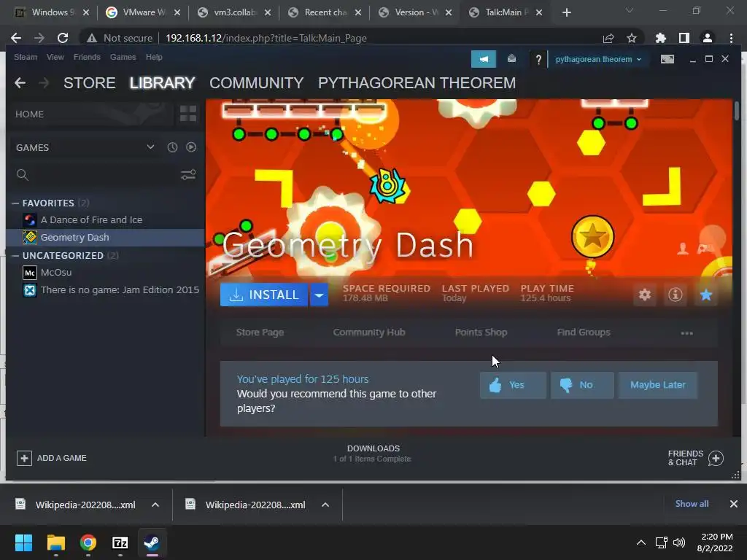The height and width of the screenshot is (560, 747).
Task: Click the thumbs-down No button
Action: point(581,385)
